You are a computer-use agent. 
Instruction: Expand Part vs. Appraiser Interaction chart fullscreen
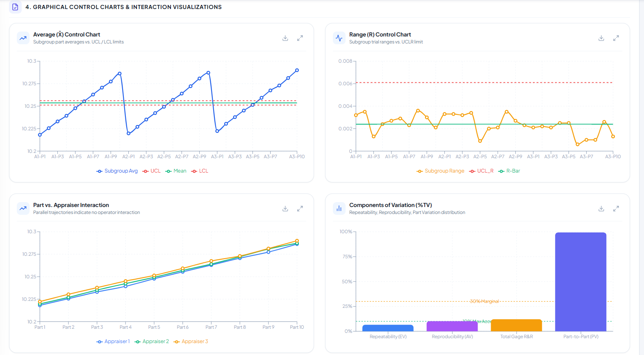300,209
